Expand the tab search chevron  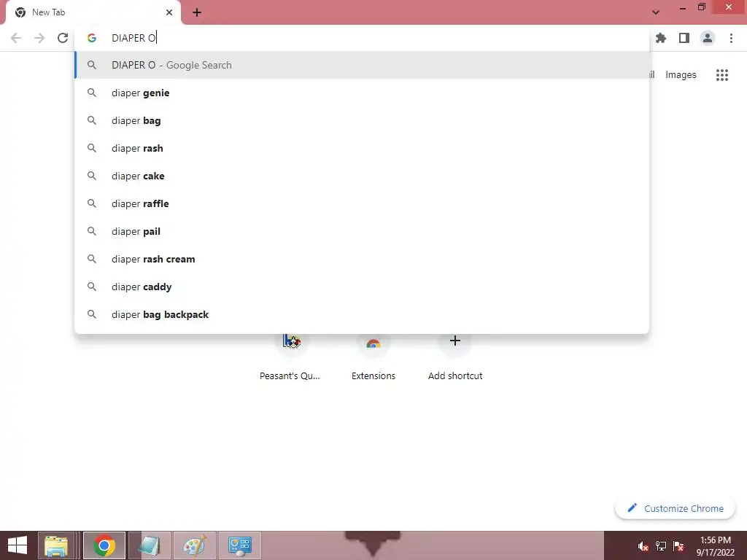pos(656,12)
